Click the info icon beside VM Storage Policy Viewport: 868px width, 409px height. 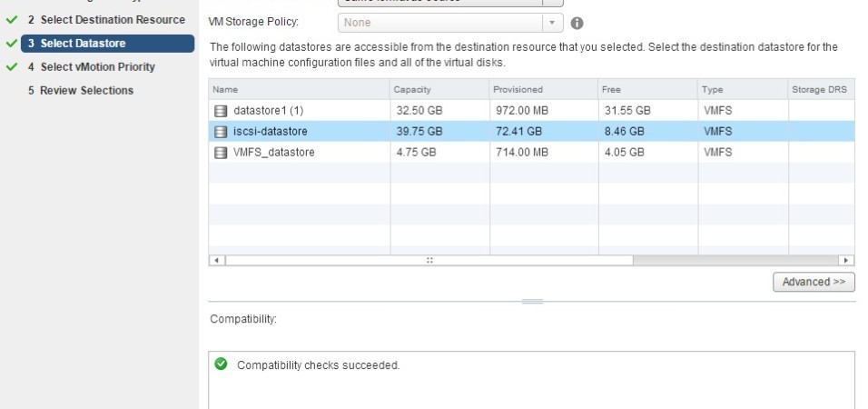577,23
